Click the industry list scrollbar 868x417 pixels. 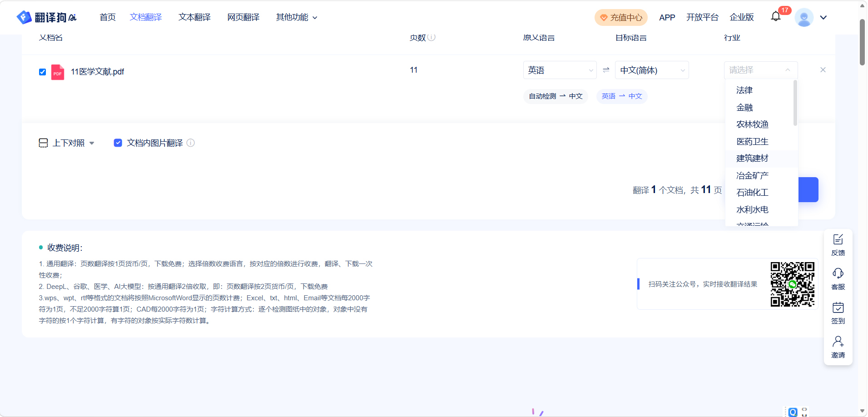pos(795,103)
